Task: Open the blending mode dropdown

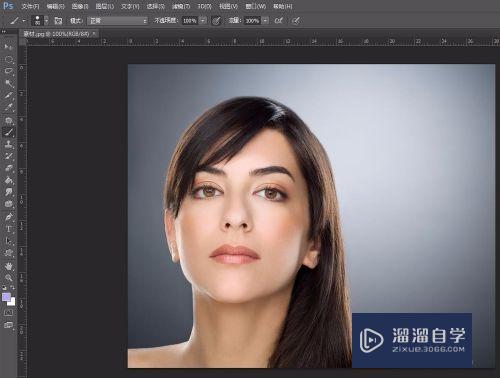Action: pyautogui.click(x=117, y=21)
